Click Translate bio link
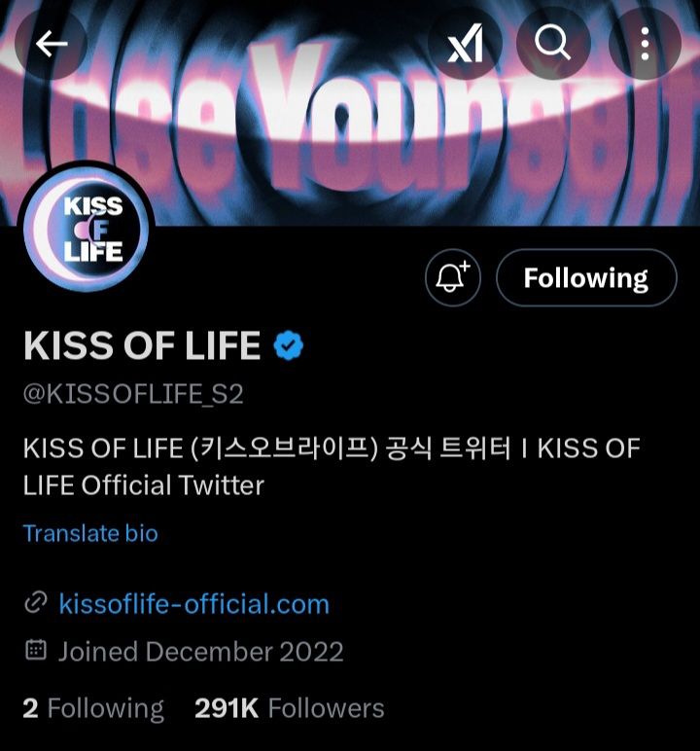The height and width of the screenshot is (751, 700). (x=90, y=533)
